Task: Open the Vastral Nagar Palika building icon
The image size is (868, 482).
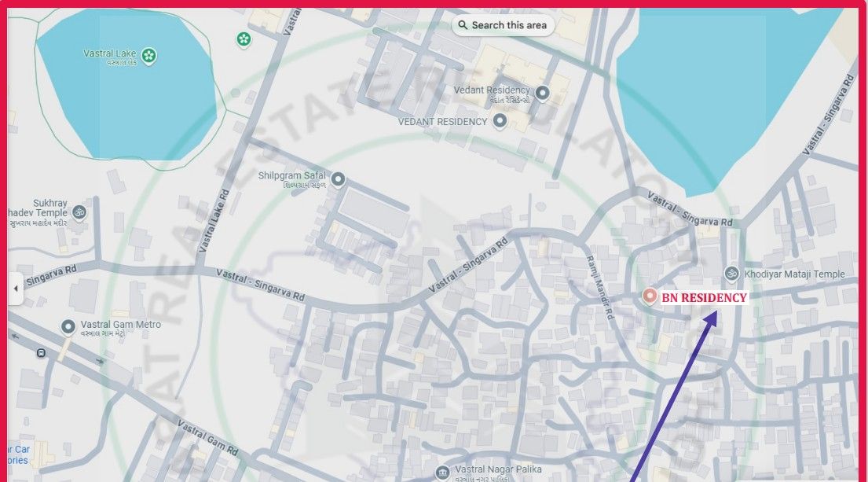Action: pos(442,473)
